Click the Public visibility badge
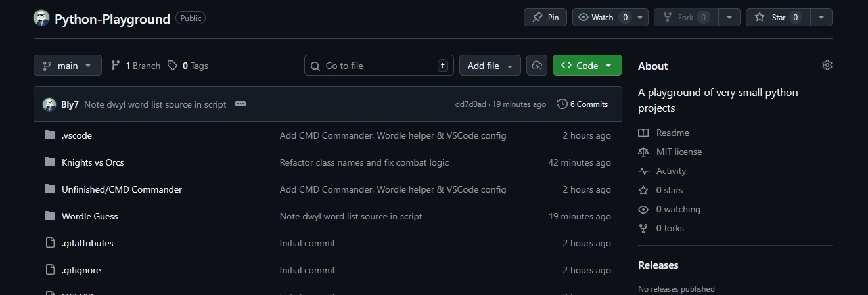 point(191,18)
